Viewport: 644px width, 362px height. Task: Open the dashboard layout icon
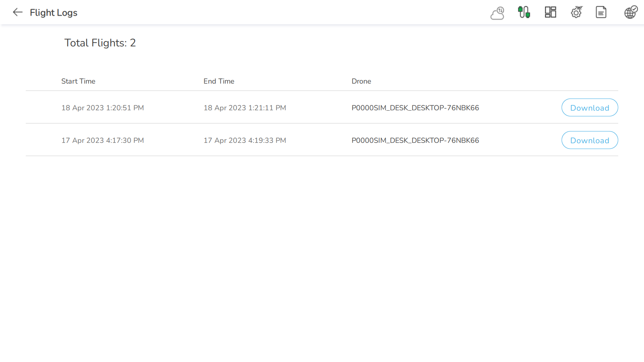(x=550, y=12)
